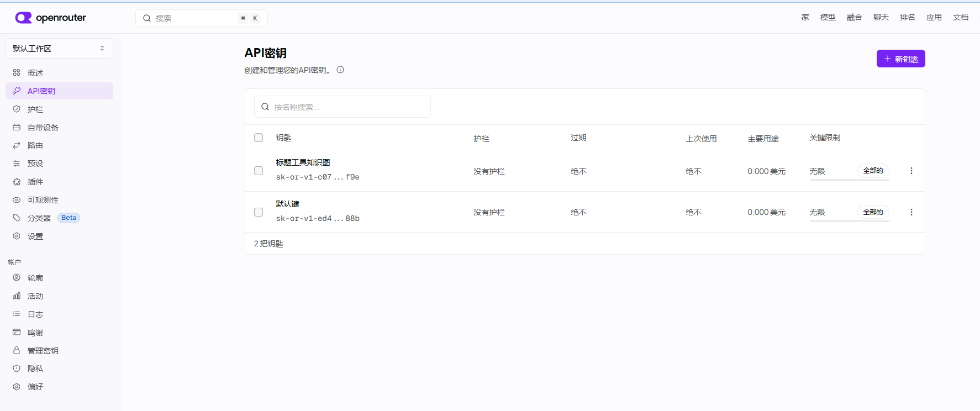Open the 模型 models nav item
980x411 pixels.
(x=828, y=18)
